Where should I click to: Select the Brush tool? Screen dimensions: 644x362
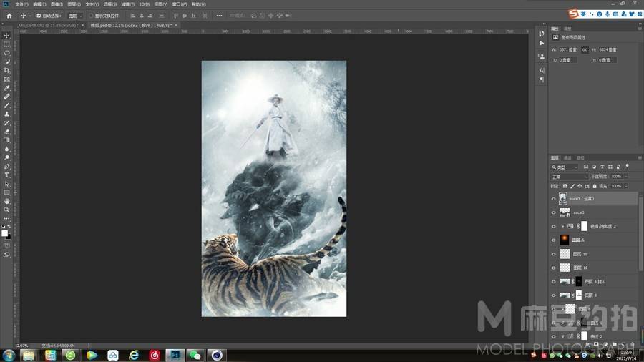pos(6,105)
